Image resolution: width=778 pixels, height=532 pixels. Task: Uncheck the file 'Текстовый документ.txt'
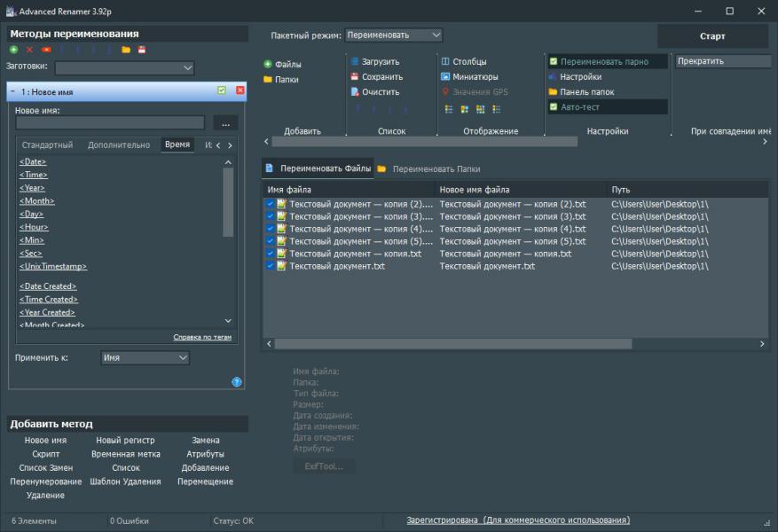[x=270, y=266]
